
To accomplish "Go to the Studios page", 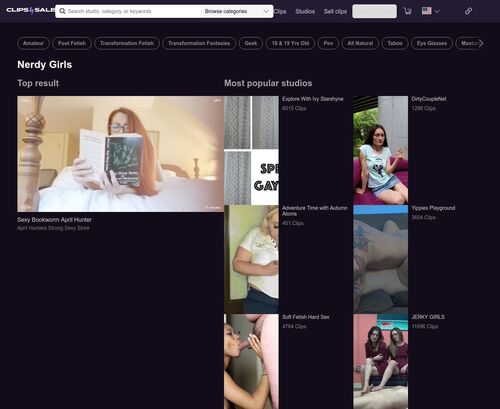I will (x=305, y=11).
